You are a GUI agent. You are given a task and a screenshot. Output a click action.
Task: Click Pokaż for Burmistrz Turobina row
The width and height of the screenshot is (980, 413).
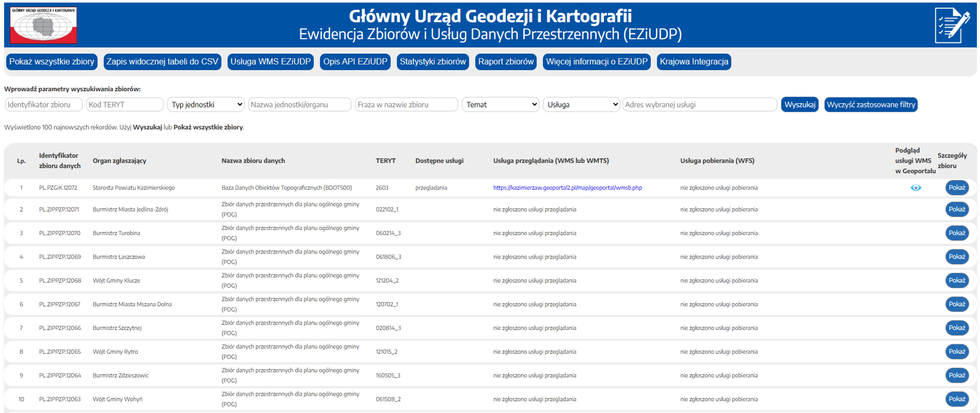[957, 233]
